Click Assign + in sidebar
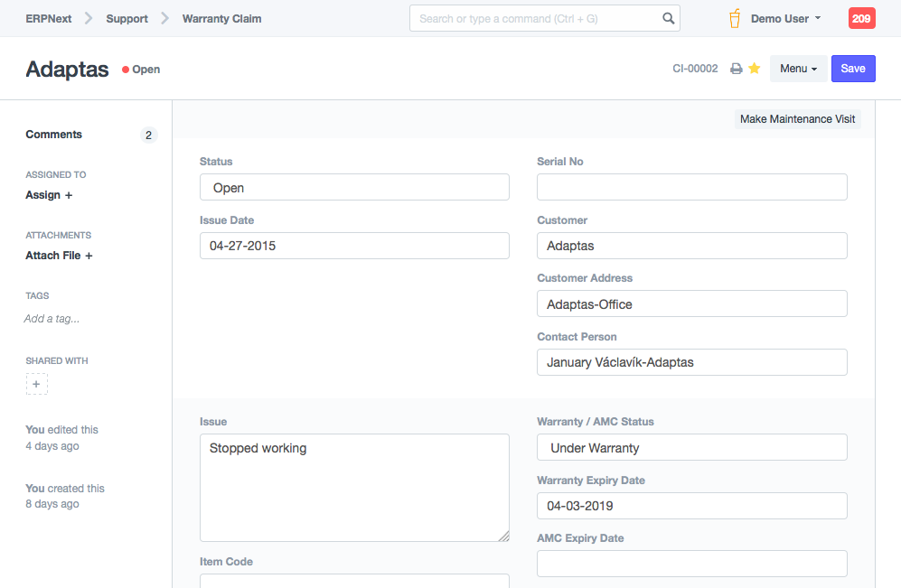The image size is (901, 588). tap(49, 195)
